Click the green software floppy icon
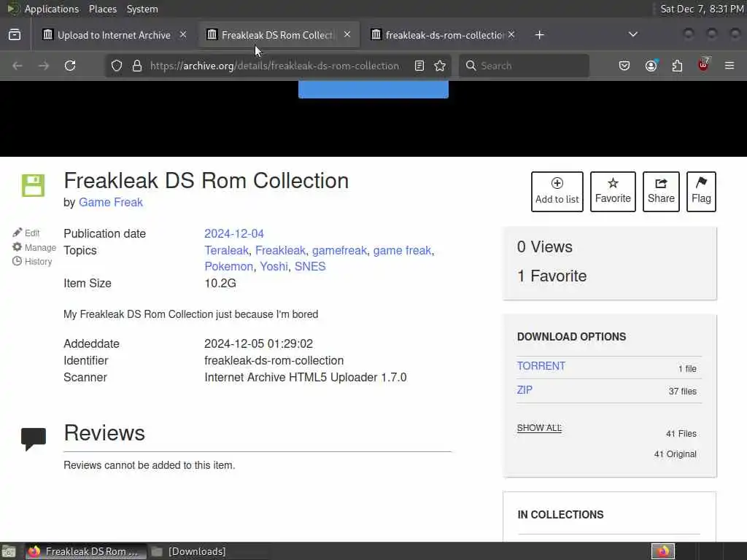Image resolution: width=747 pixels, height=560 pixels. (33, 185)
